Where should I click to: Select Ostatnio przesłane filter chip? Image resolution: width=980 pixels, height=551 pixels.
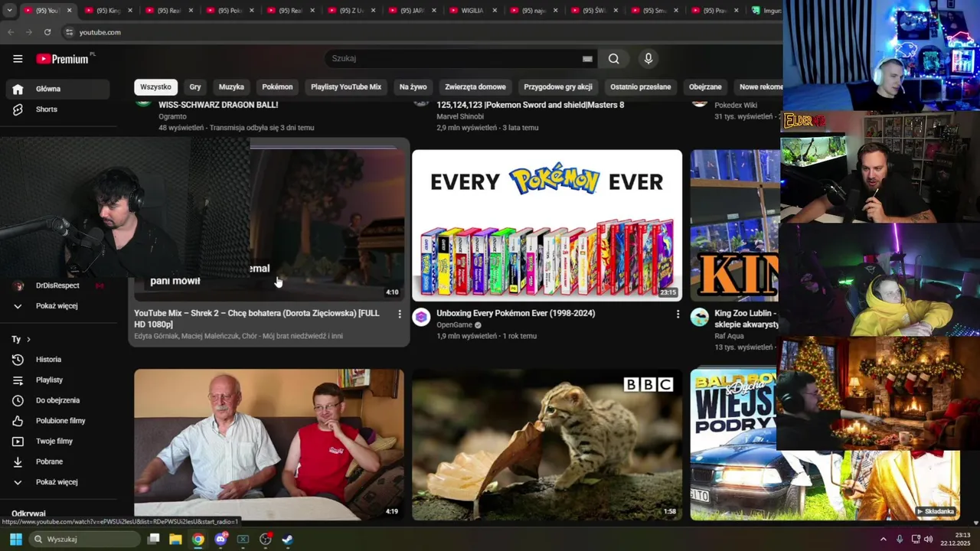(641, 87)
